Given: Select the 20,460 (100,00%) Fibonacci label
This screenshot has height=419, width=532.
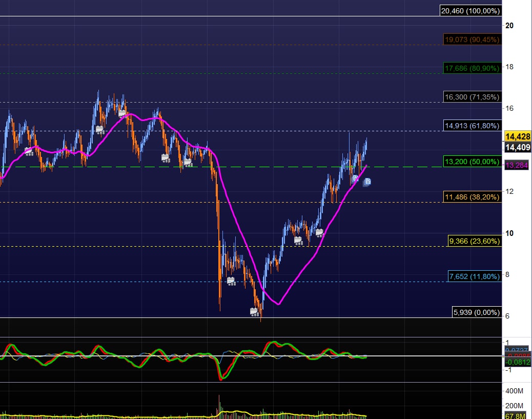Looking at the screenshot, I should [470, 10].
